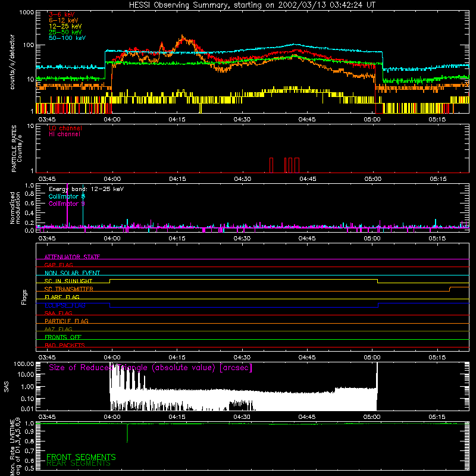Select the cyan "Collimator 8" label
Screen dimensions: 476x476
click(67, 196)
